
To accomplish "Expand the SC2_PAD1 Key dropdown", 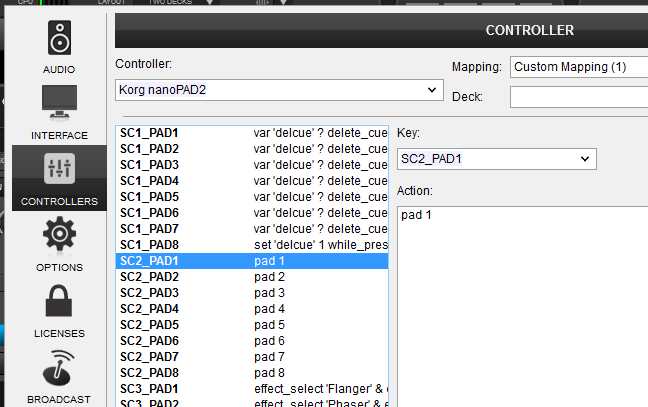I will [497, 159].
